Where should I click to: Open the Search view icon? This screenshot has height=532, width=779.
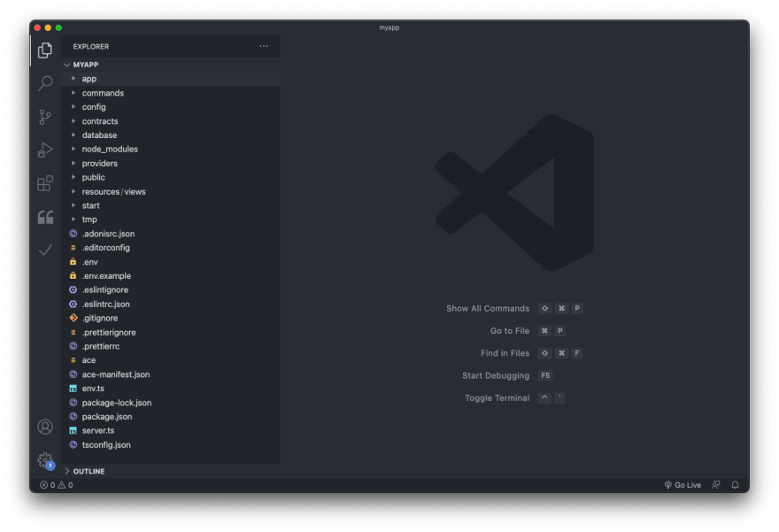pos(45,83)
